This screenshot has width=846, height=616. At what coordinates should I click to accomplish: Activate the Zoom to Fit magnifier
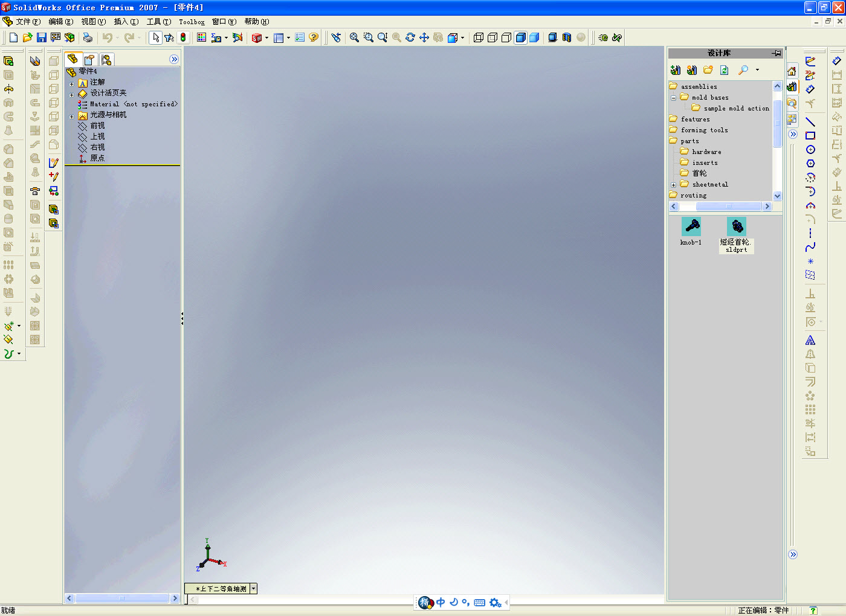(x=355, y=37)
